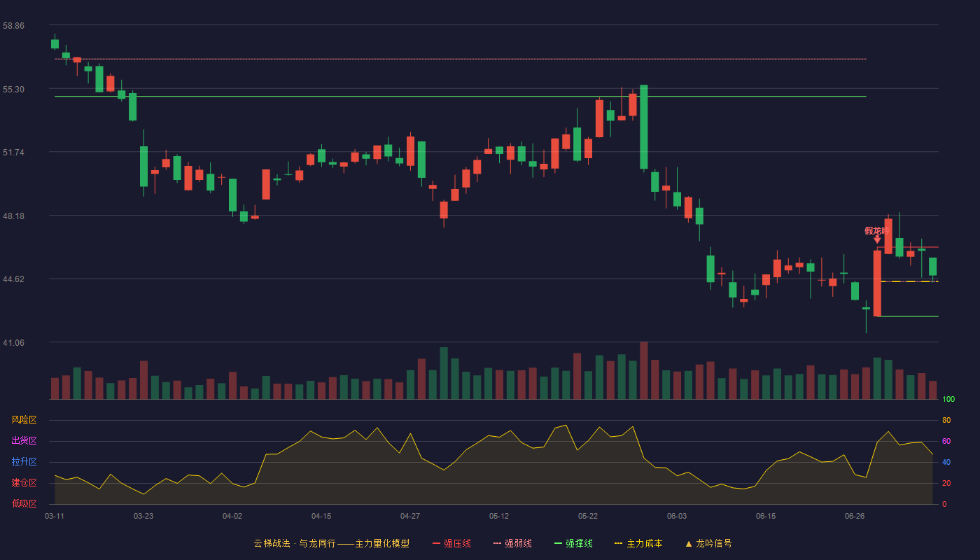The image size is (980, 560).
Task: Click the 06-03 date label
Action: coord(677,516)
